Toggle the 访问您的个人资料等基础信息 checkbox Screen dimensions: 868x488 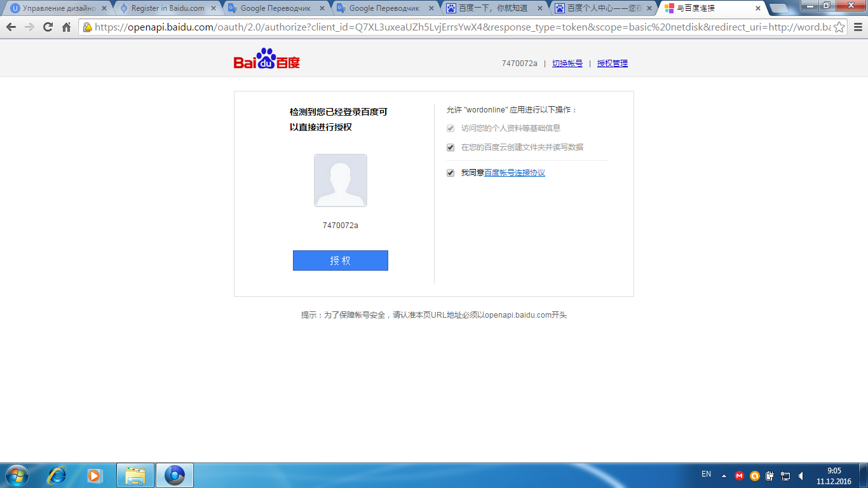click(451, 128)
